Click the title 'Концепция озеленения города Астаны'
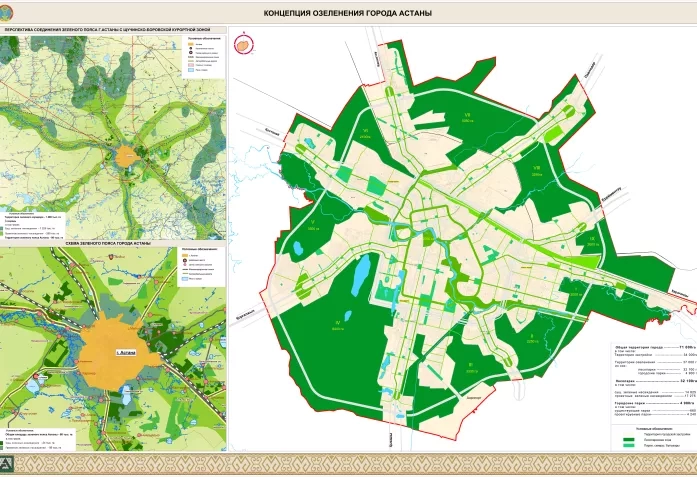Screen dimensions: 697x477 [348, 13]
